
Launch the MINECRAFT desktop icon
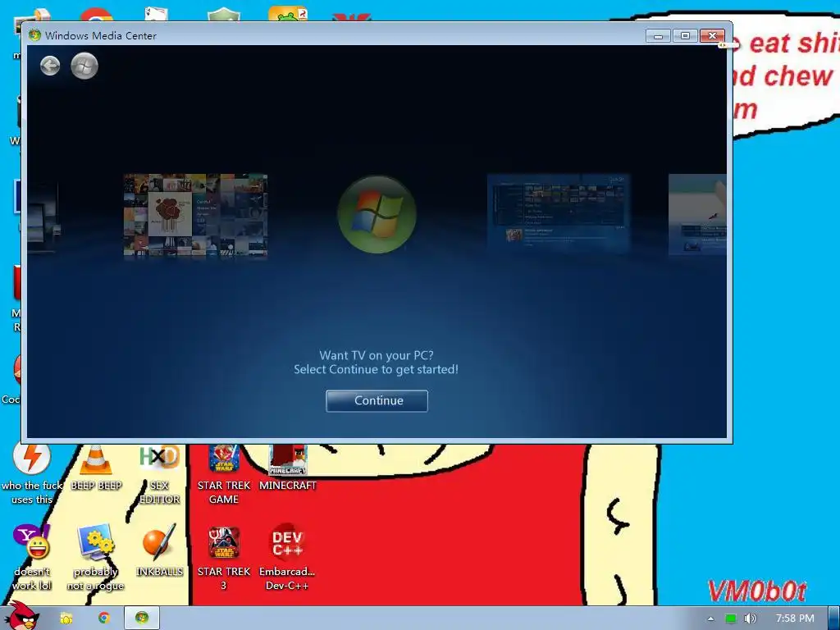pos(288,467)
